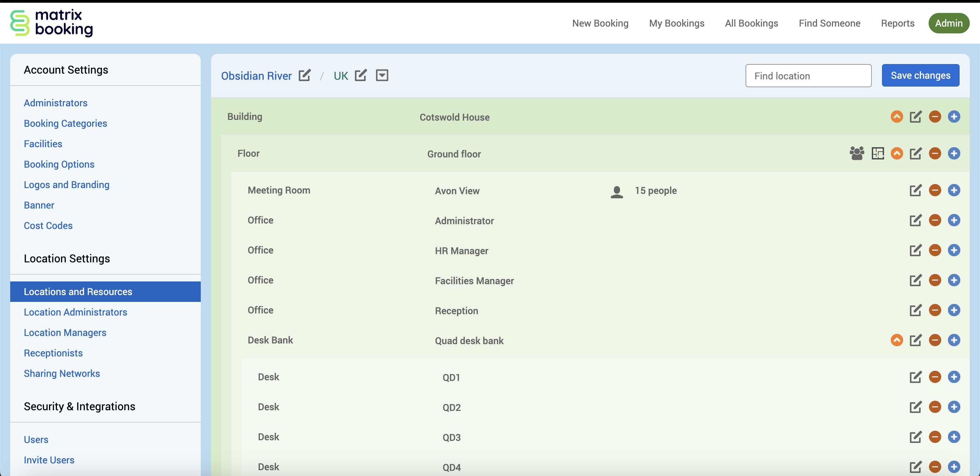The height and width of the screenshot is (476, 980).
Task: Edit the Facilities Manager office
Action: point(915,280)
